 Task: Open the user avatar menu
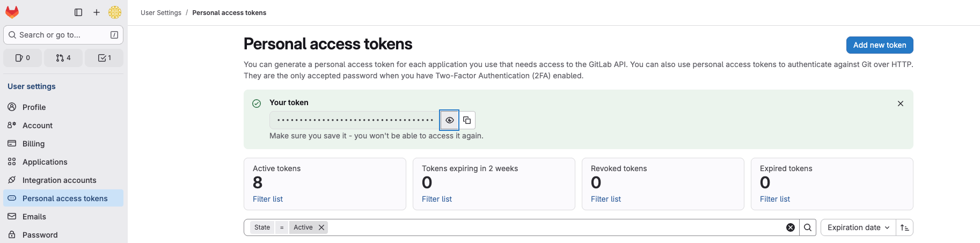115,12
